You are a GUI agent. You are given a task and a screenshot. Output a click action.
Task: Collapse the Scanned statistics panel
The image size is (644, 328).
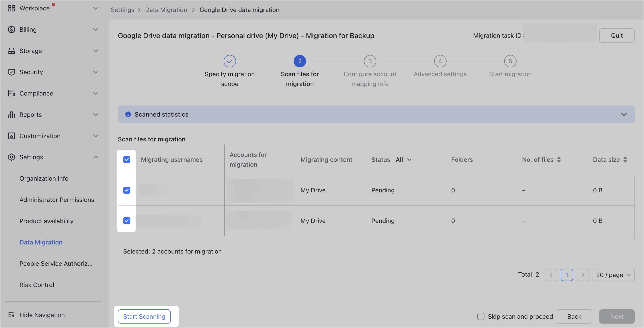point(624,114)
